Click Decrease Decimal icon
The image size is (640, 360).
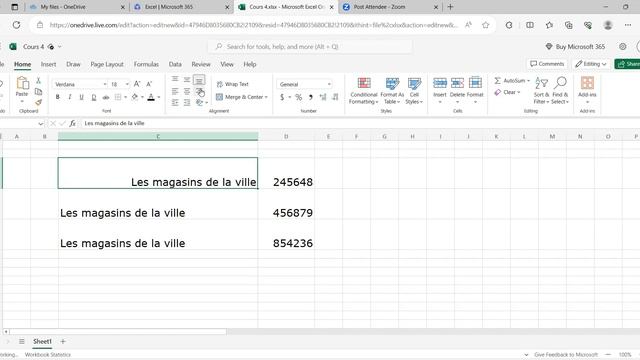pyautogui.click(x=335, y=97)
